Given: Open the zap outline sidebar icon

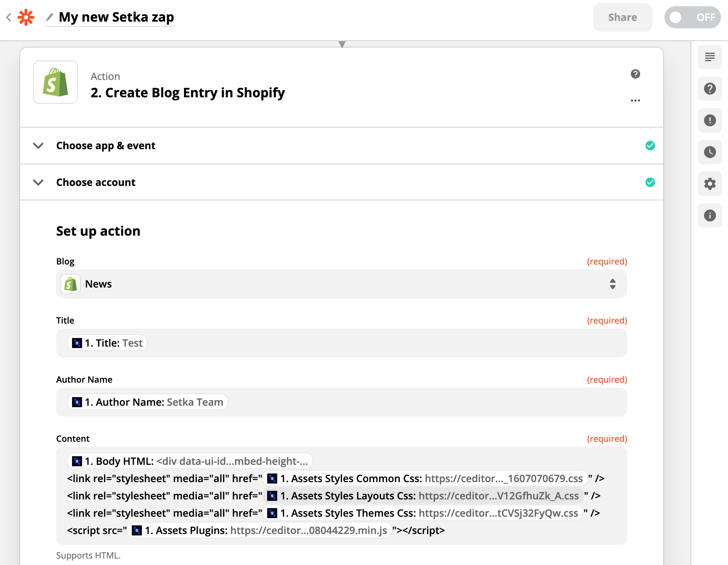Looking at the screenshot, I should click(x=710, y=57).
